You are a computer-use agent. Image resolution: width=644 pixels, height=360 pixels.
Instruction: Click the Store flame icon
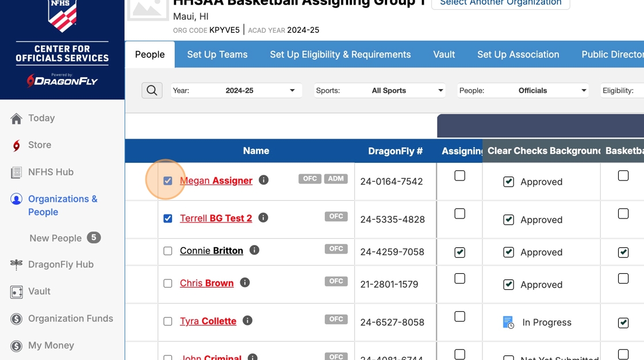tap(17, 145)
